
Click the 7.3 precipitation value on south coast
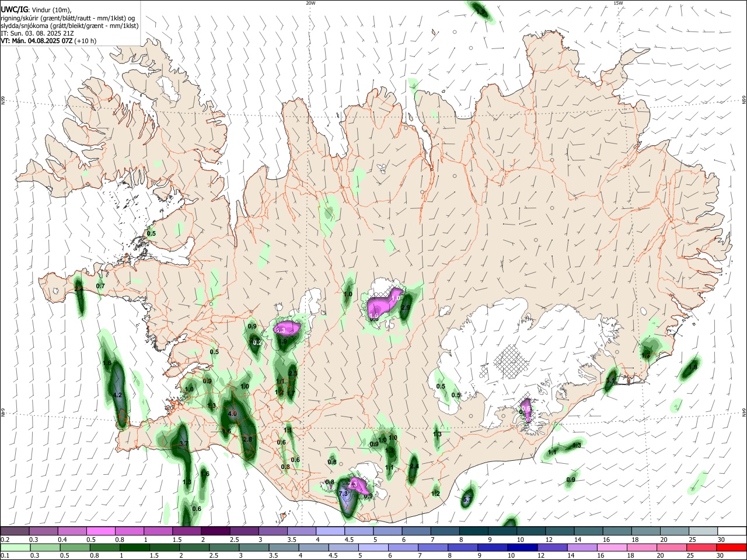coord(343,494)
